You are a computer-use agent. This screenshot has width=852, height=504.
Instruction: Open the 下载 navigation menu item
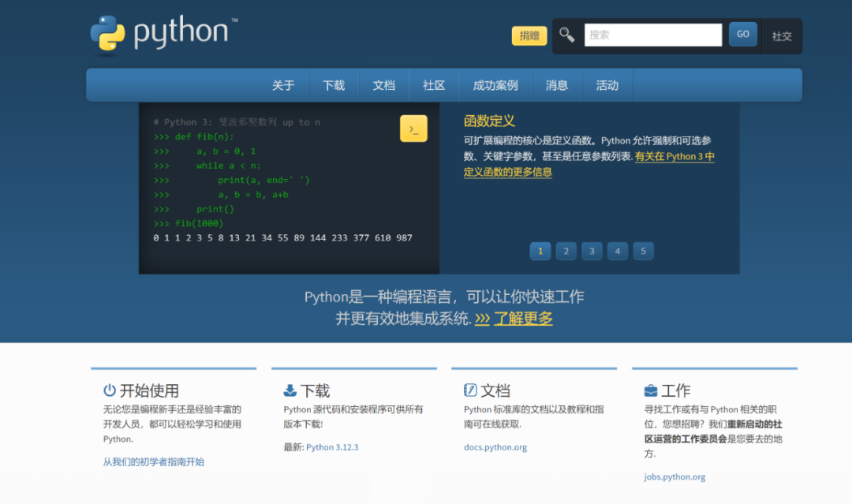[x=334, y=85]
